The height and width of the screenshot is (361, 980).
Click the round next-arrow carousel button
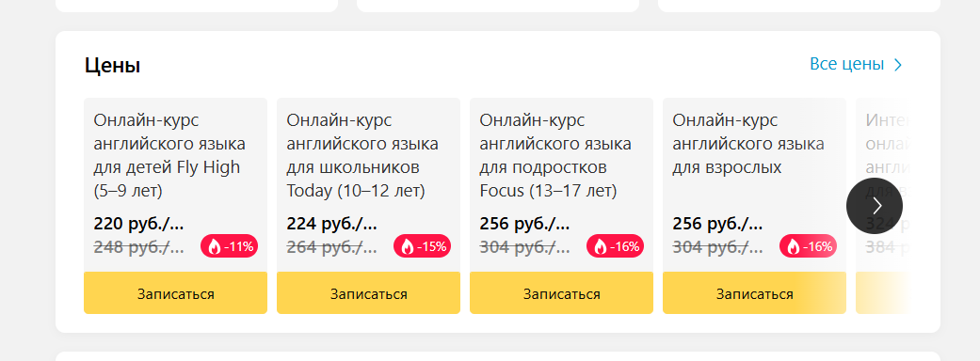click(875, 206)
